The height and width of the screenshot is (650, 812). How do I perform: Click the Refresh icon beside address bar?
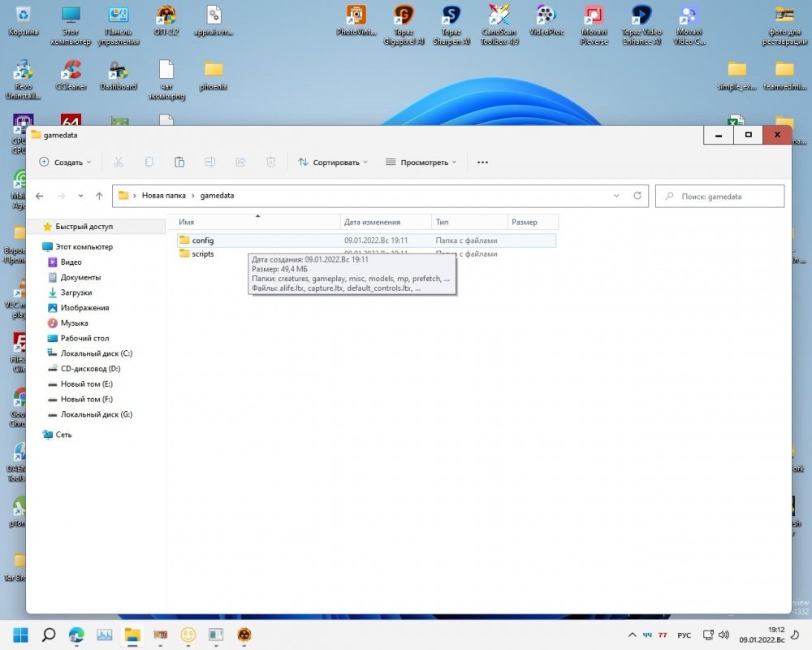point(637,196)
